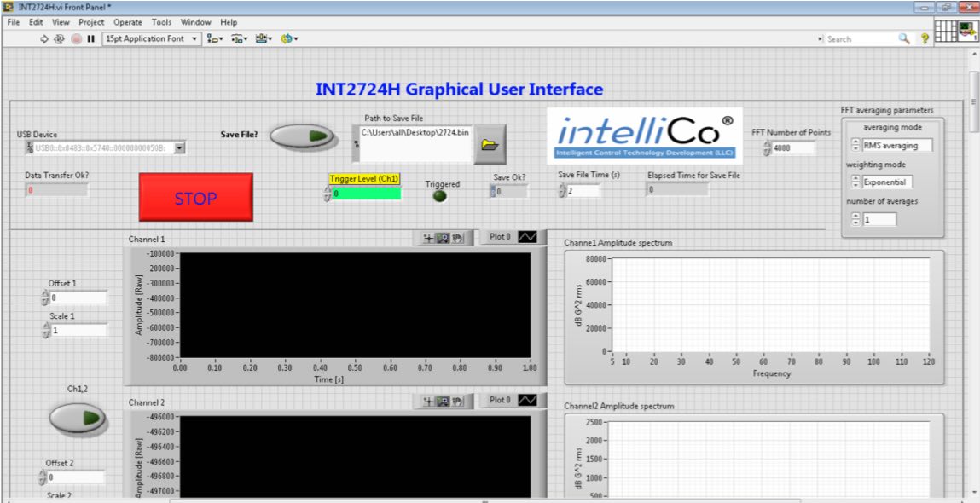
Task: Click the Triggered LED indicator
Action: (x=440, y=196)
